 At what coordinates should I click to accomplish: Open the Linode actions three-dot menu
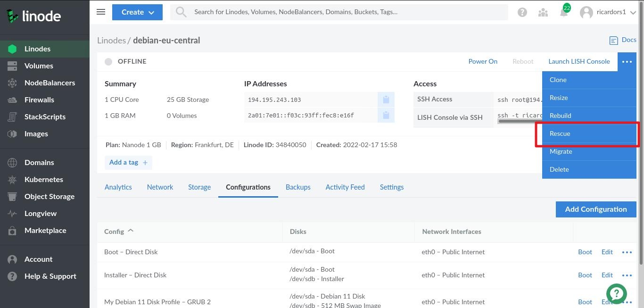point(627,61)
